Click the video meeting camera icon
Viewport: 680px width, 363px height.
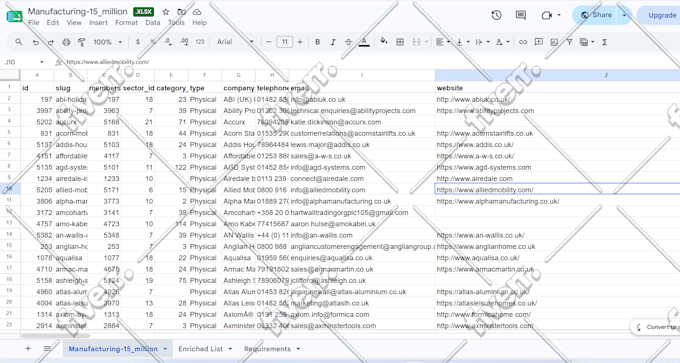pos(546,15)
